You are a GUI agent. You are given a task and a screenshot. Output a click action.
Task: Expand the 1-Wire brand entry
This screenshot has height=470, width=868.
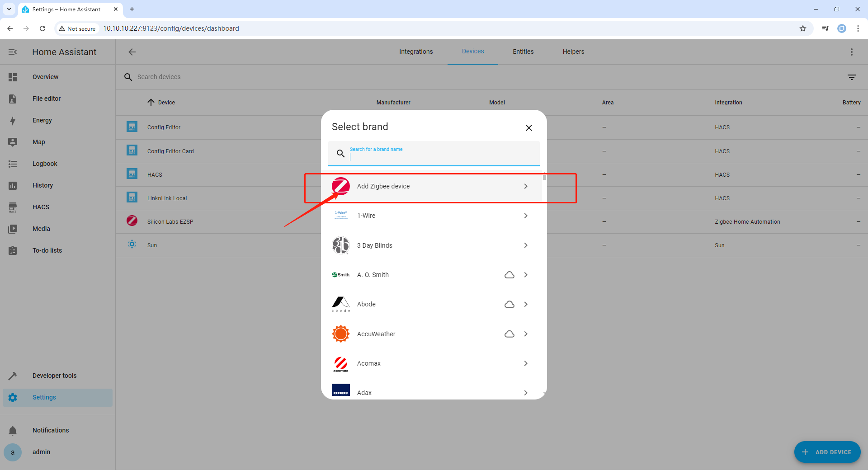525,216
